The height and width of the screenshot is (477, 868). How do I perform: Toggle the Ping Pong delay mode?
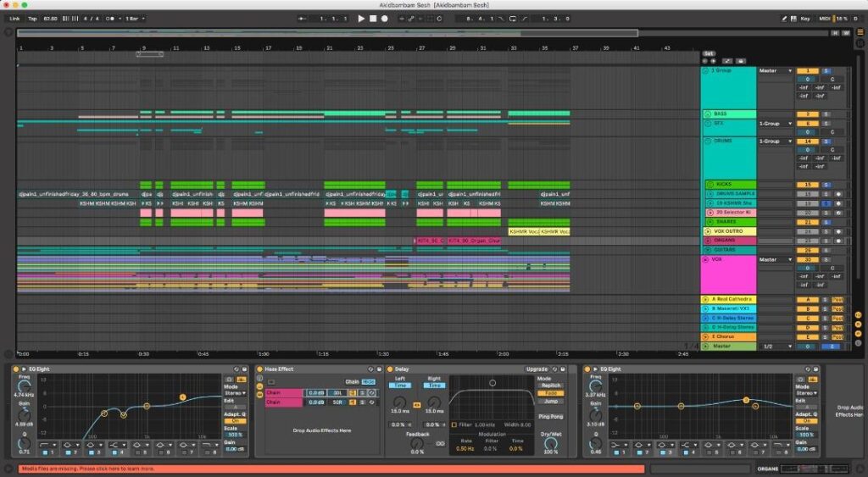coord(550,416)
